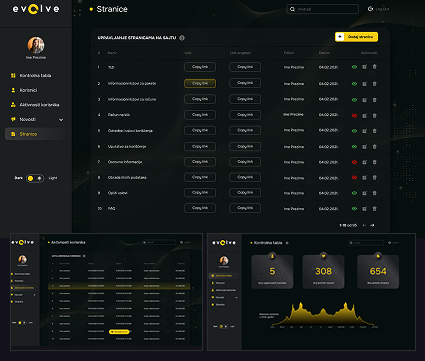Click the main search input field

click(x=323, y=9)
